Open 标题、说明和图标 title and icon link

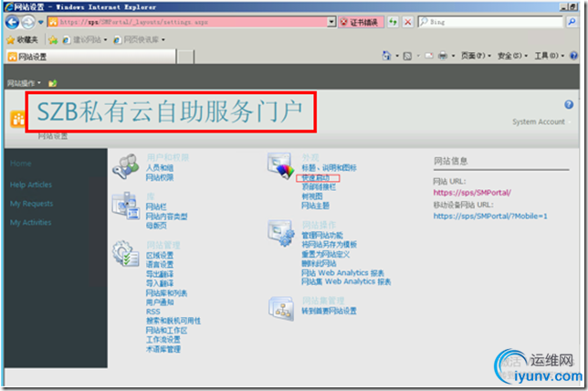[x=329, y=168]
